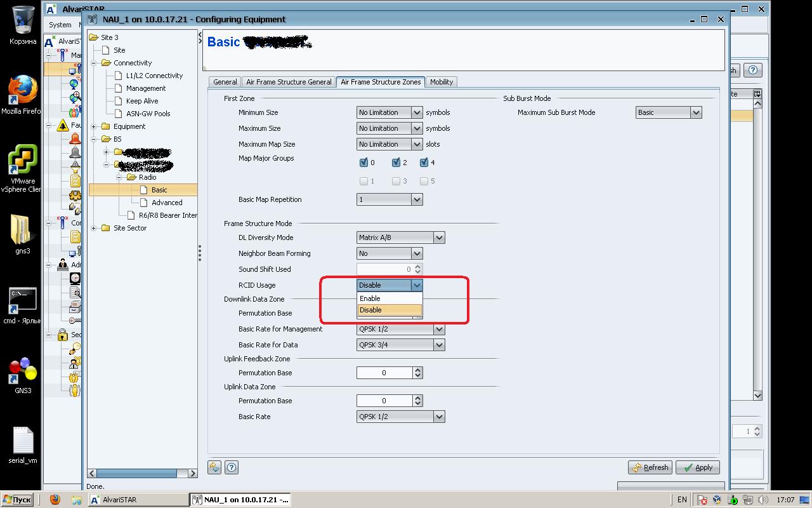Open help via the dialog's question-mark icon
The width and height of the screenshot is (812, 508).
coord(232,467)
